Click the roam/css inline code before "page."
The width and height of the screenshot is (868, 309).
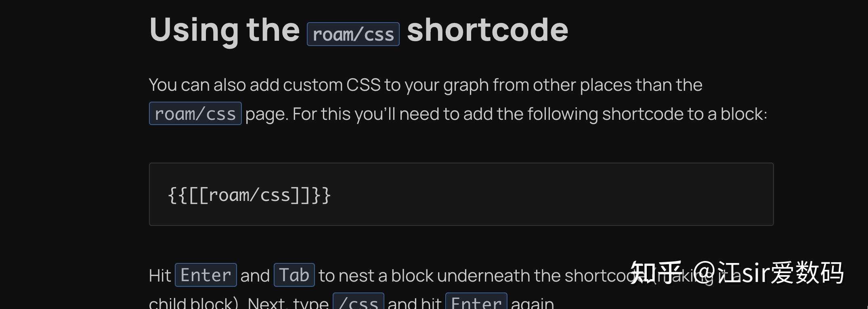pyautogui.click(x=195, y=114)
